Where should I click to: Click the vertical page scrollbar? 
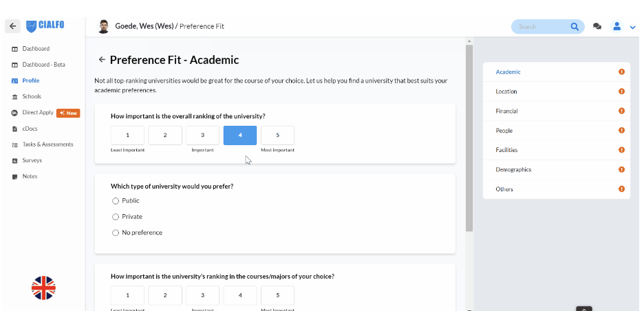pyautogui.click(x=469, y=138)
